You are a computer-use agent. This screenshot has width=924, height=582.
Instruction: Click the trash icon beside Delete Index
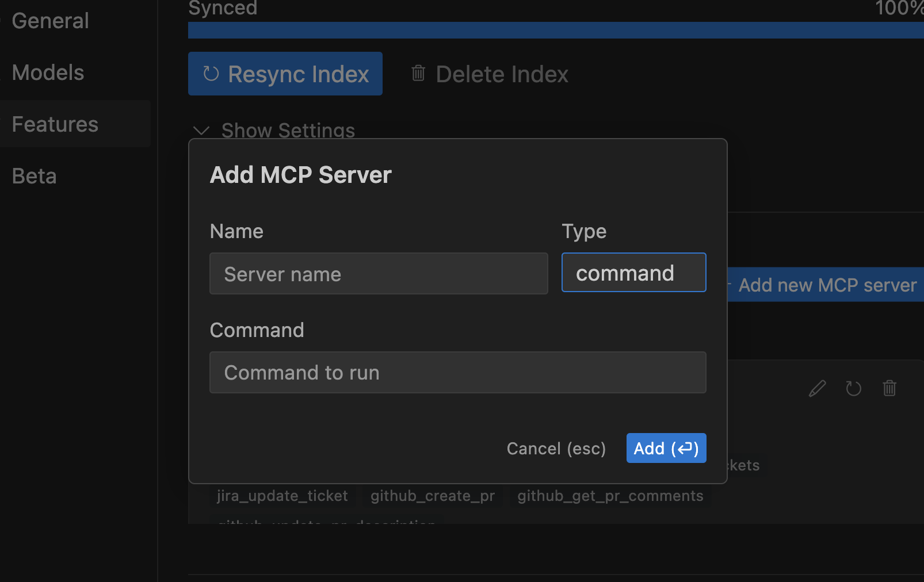point(418,73)
